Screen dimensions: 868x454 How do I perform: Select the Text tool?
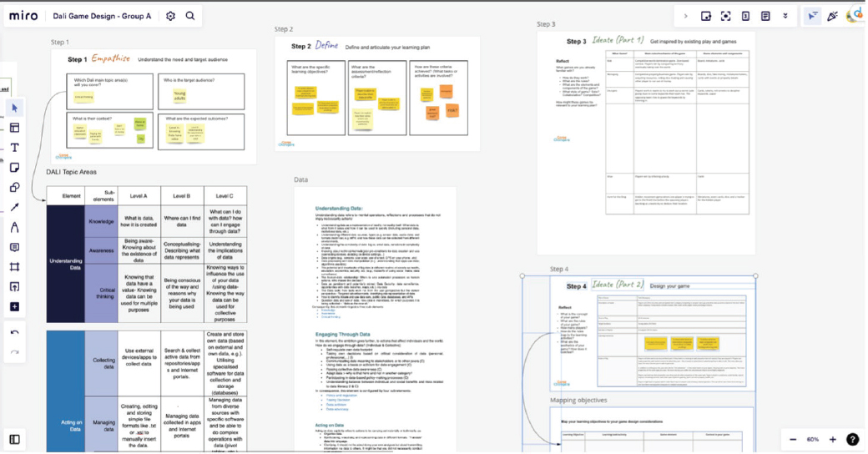[14, 148]
